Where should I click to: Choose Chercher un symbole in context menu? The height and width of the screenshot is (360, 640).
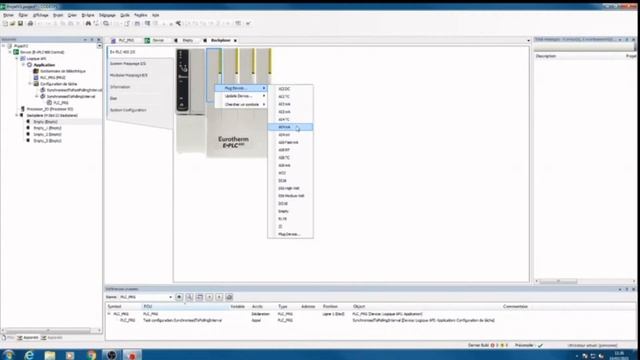[241, 104]
